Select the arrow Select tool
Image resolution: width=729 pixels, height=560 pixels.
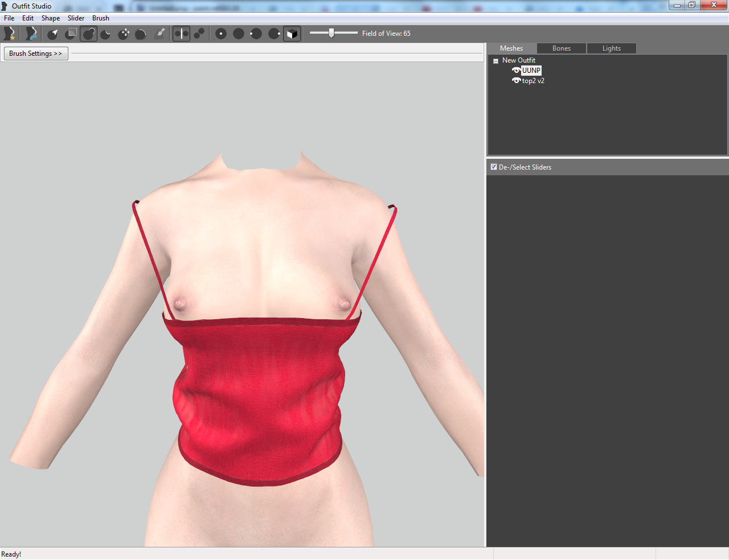[x=52, y=34]
